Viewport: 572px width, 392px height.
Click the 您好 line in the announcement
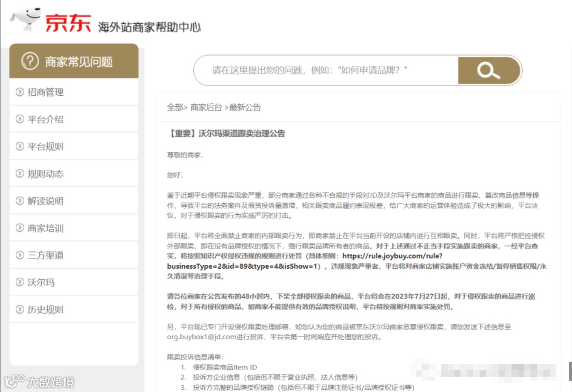coord(175,175)
